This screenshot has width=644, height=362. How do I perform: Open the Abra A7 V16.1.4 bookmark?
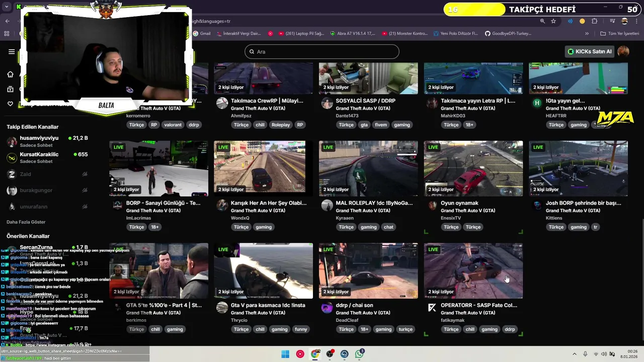click(353, 34)
